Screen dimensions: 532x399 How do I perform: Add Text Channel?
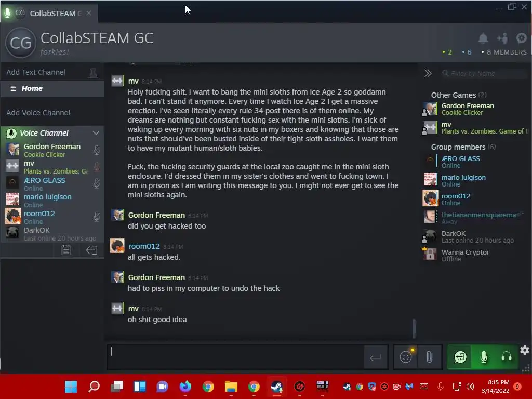[x=36, y=72]
